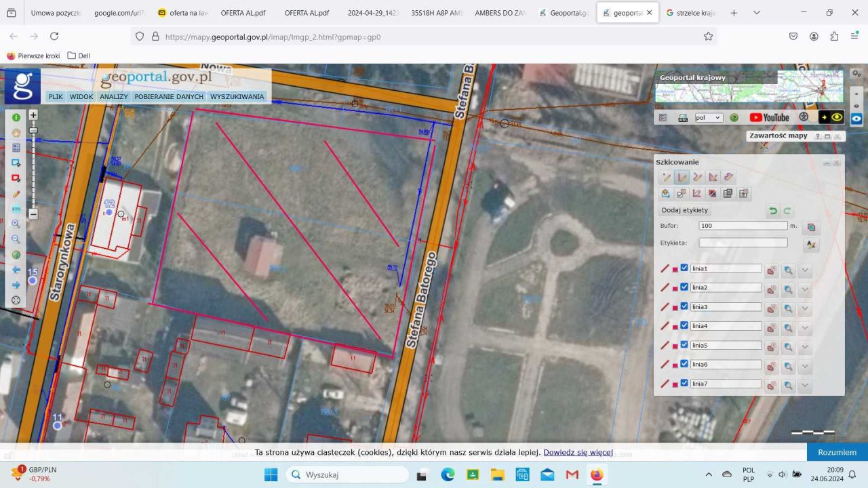Click the zoom in magnifier tool
868x488 pixels.
[x=16, y=224]
